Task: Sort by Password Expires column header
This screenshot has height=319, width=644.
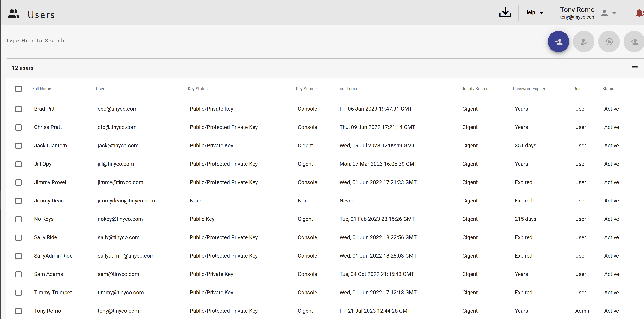Action: [529, 89]
